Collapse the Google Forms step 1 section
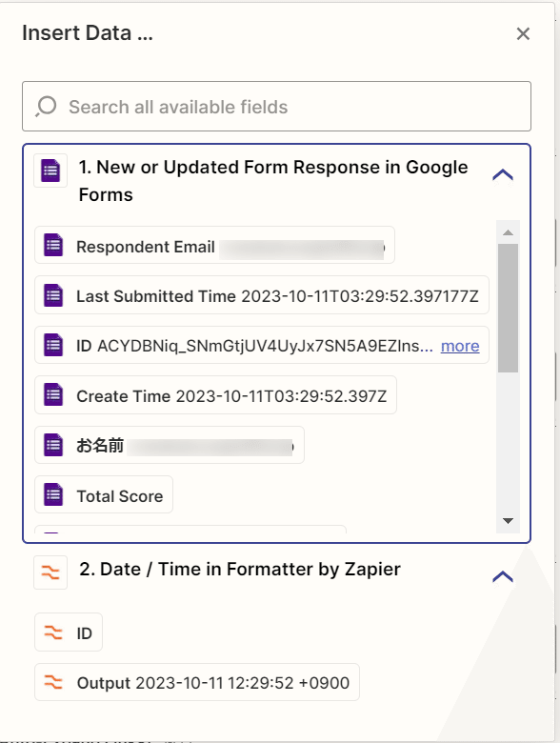This screenshot has width=560, height=743. [503, 175]
